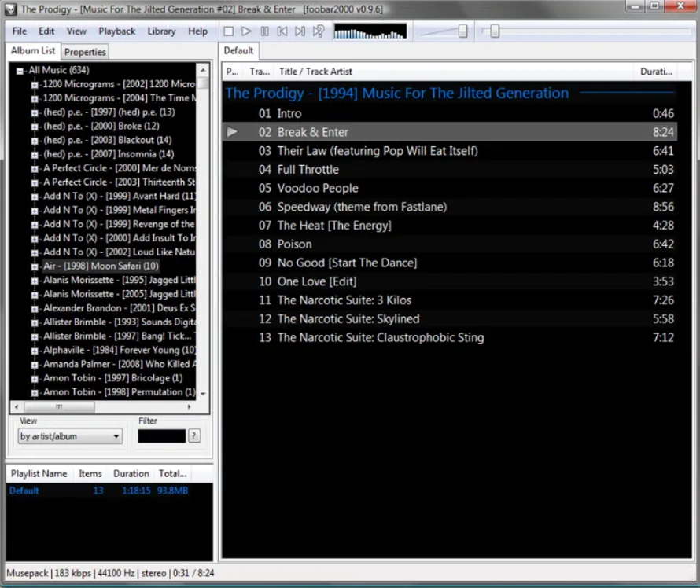Pause the current track
This screenshot has width=700, height=588.
click(265, 31)
